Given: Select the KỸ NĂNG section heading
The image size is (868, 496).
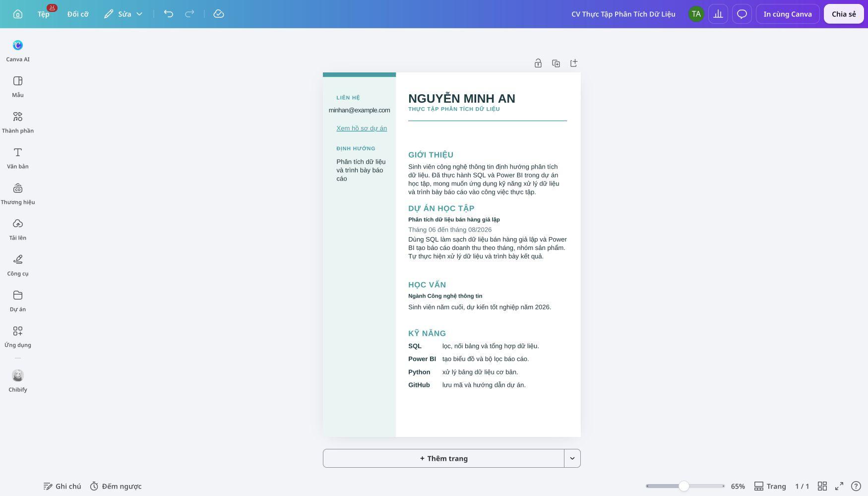Looking at the screenshot, I should tap(427, 333).
